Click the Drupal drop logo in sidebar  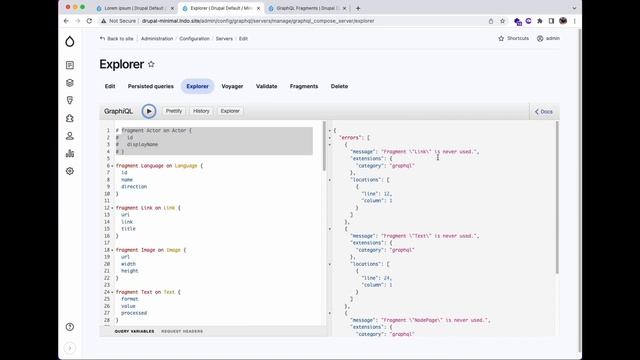click(x=70, y=42)
